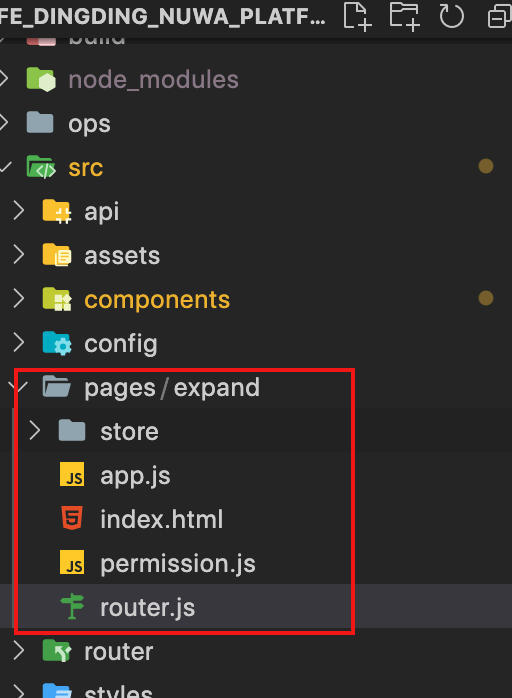Screen dimensions: 512x698
Task: Select the src folder label
Action: pos(85,167)
